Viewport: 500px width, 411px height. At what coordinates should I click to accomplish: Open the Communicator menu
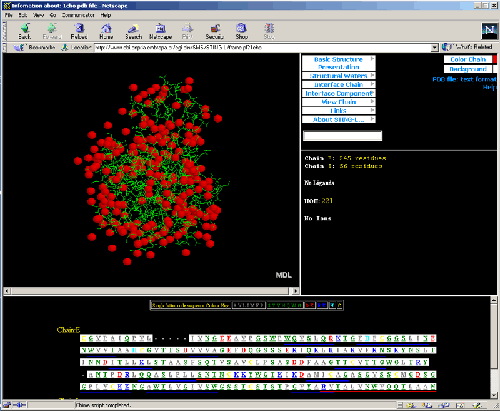tap(78, 15)
